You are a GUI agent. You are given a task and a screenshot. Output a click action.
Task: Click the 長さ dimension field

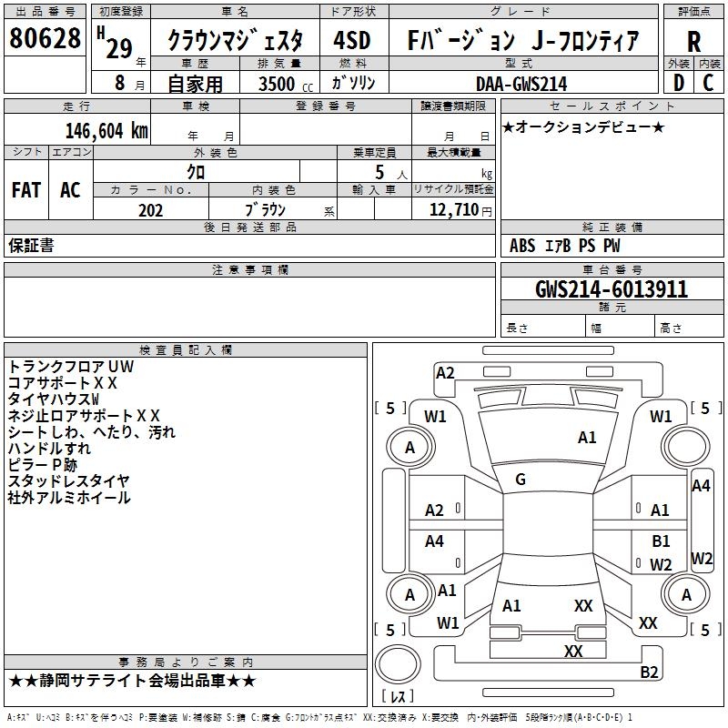coord(542,328)
